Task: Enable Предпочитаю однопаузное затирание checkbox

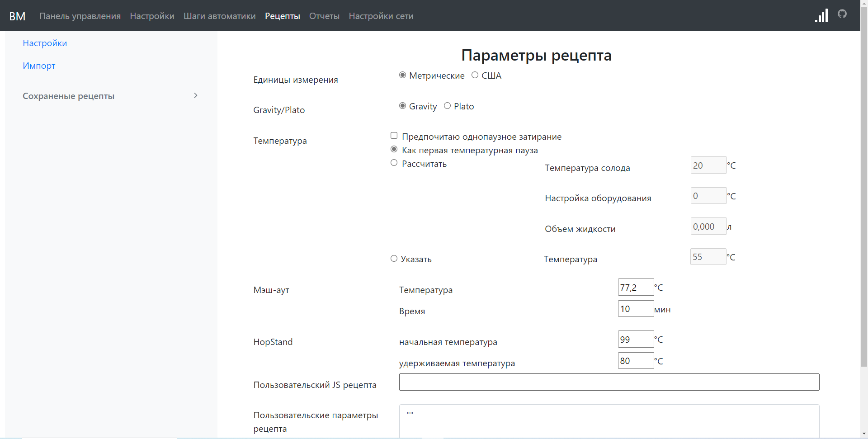Action: (x=394, y=136)
